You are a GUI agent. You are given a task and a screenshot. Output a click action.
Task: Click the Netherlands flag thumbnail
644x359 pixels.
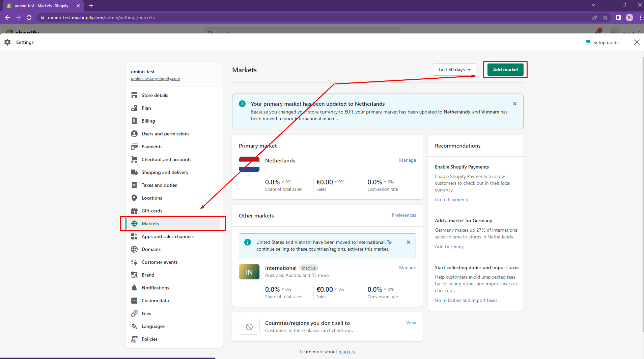[x=249, y=164]
